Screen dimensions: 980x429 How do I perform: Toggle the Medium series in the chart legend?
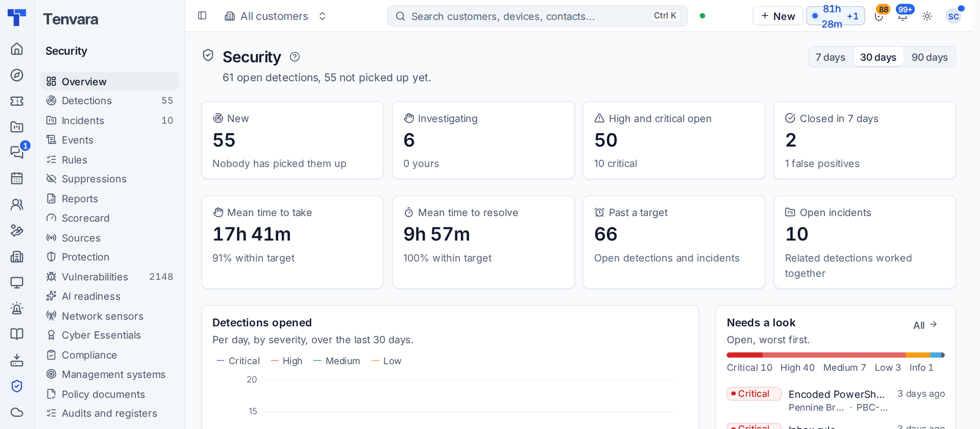[337, 361]
